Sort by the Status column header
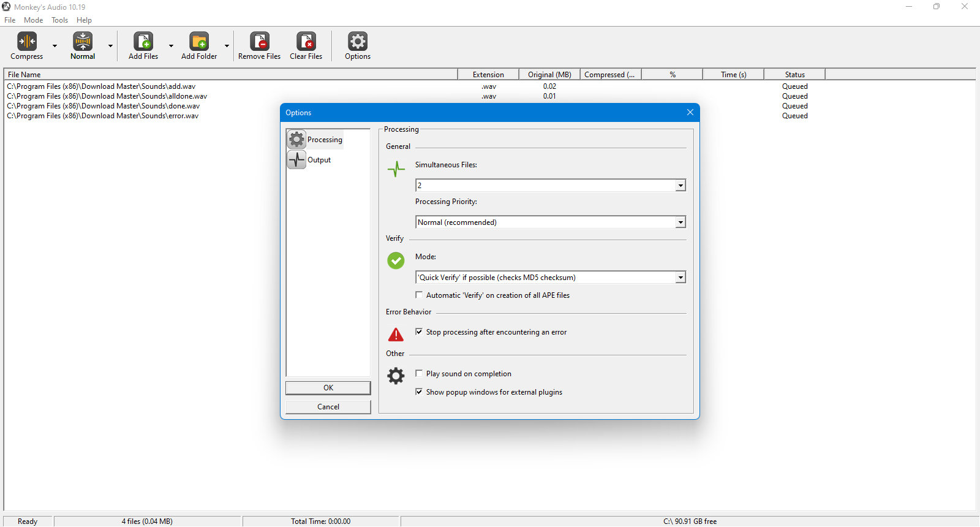This screenshot has height=527, width=980. pos(794,74)
